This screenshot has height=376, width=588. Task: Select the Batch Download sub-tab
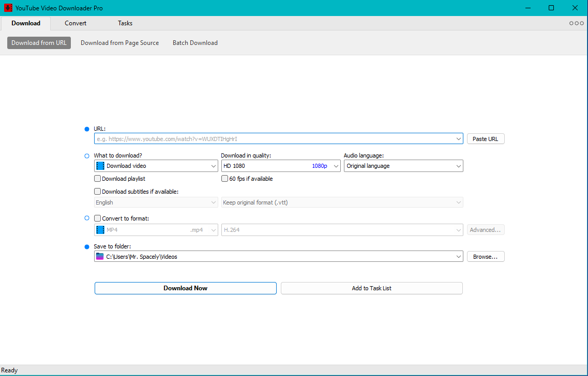point(195,43)
